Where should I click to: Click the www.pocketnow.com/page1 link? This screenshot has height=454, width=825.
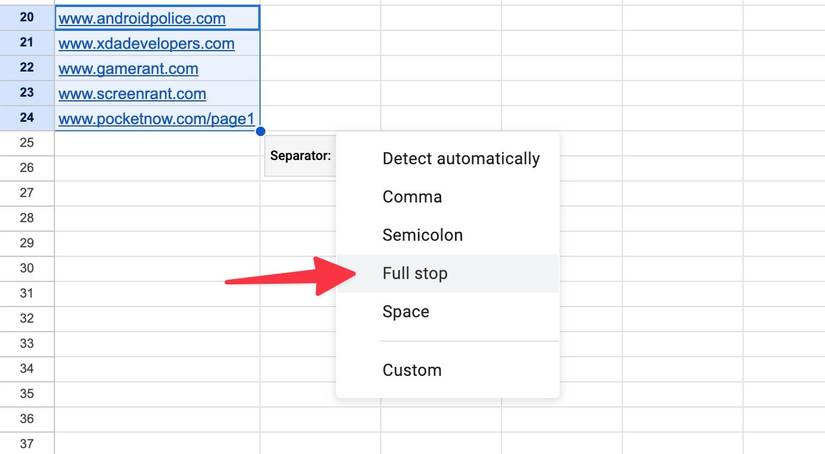[x=157, y=119]
